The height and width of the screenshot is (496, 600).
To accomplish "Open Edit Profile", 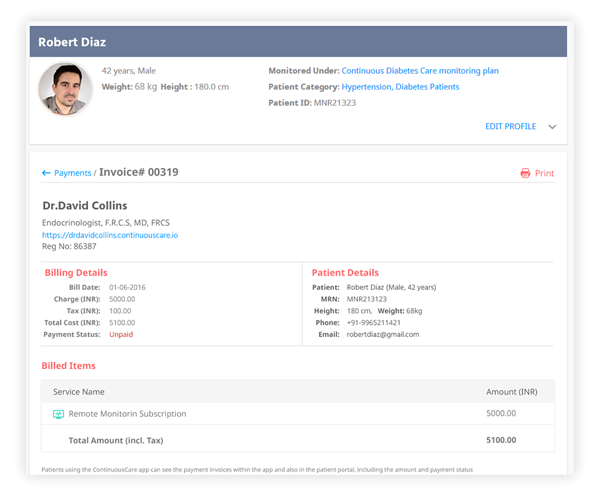I will click(x=510, y=127).
